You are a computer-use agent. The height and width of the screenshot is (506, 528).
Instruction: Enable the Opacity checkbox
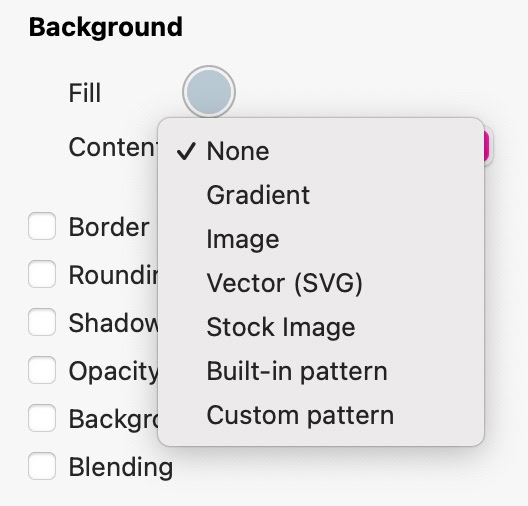point(42,370)
